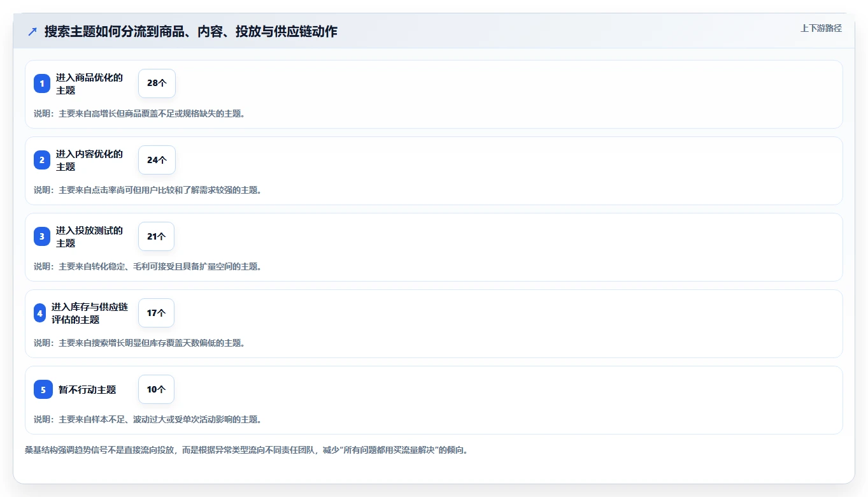This screenshot has width=868, height=497.
Task: Select the 进入库存与供应链评估的主题 label
Action: [x=90, y=313]
